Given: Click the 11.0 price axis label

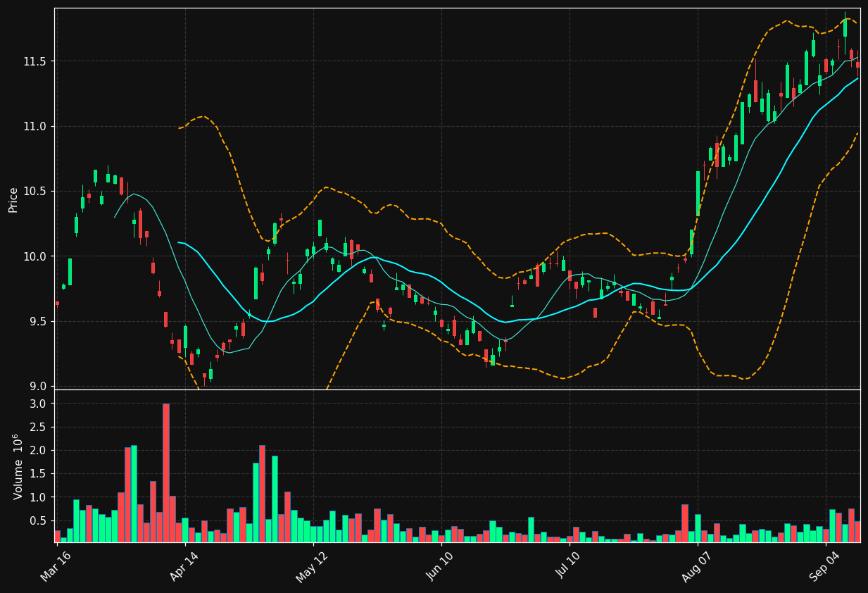Looking at the screenshot, I should (x=34, y=126).
